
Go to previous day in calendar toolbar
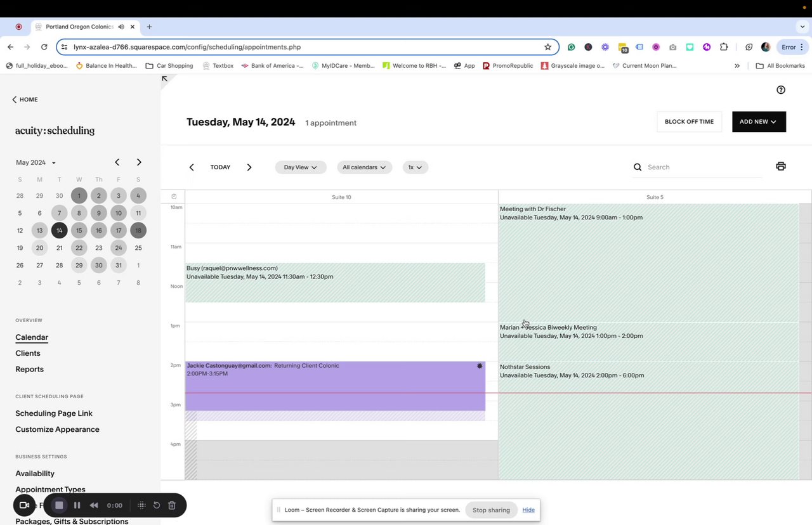click(192, 167)
